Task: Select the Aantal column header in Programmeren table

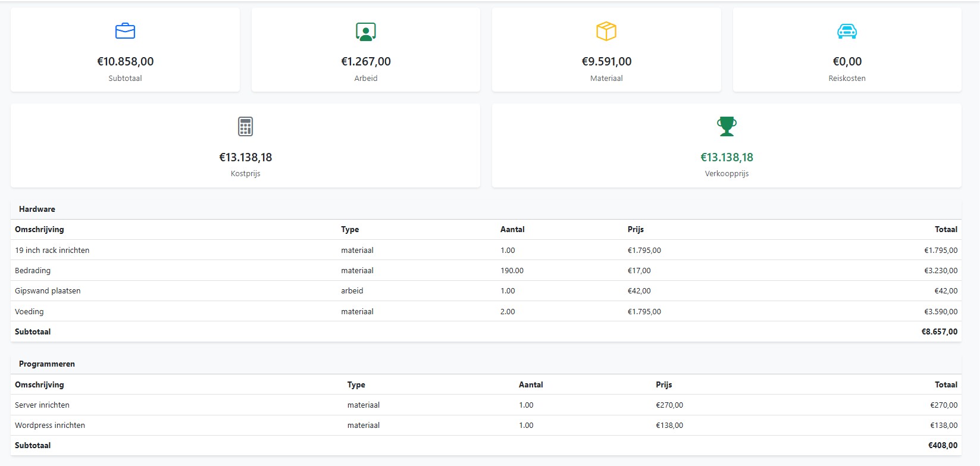Action: (531, 385)
